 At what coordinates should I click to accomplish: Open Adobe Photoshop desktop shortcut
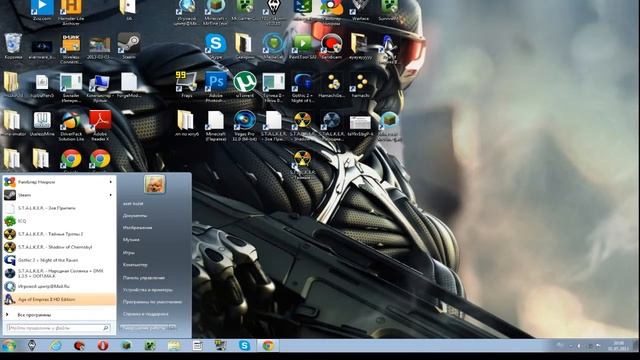coord(216,86)
